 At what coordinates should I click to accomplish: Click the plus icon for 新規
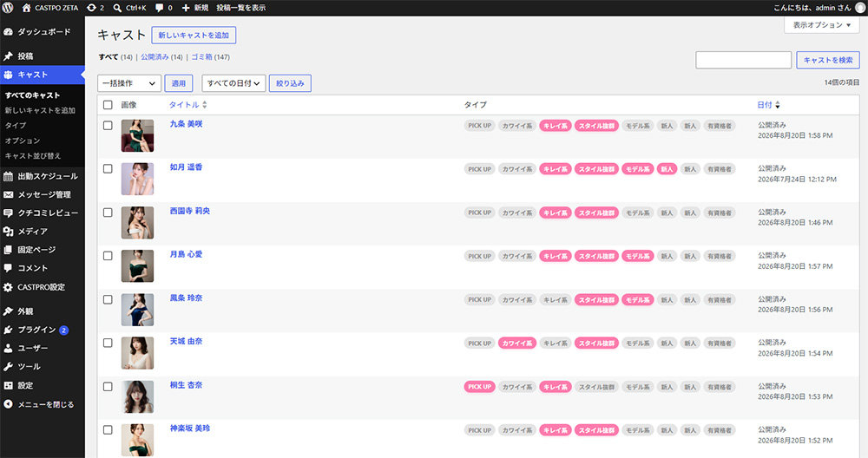(x=186, y=8)
